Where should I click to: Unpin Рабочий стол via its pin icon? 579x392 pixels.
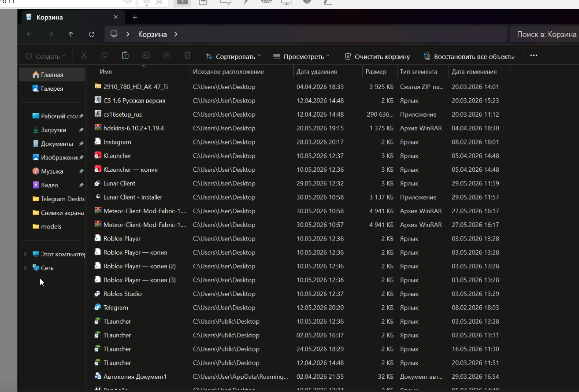[81, 116]
